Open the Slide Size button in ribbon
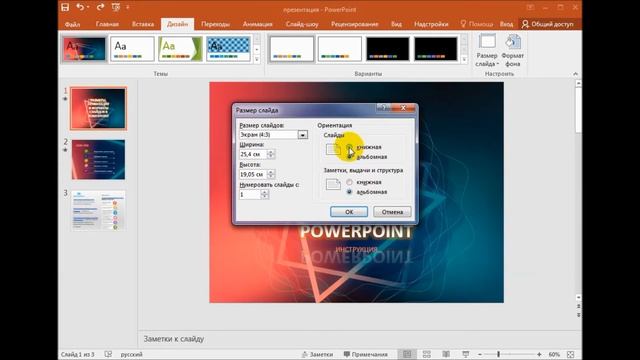 [487, 51]
